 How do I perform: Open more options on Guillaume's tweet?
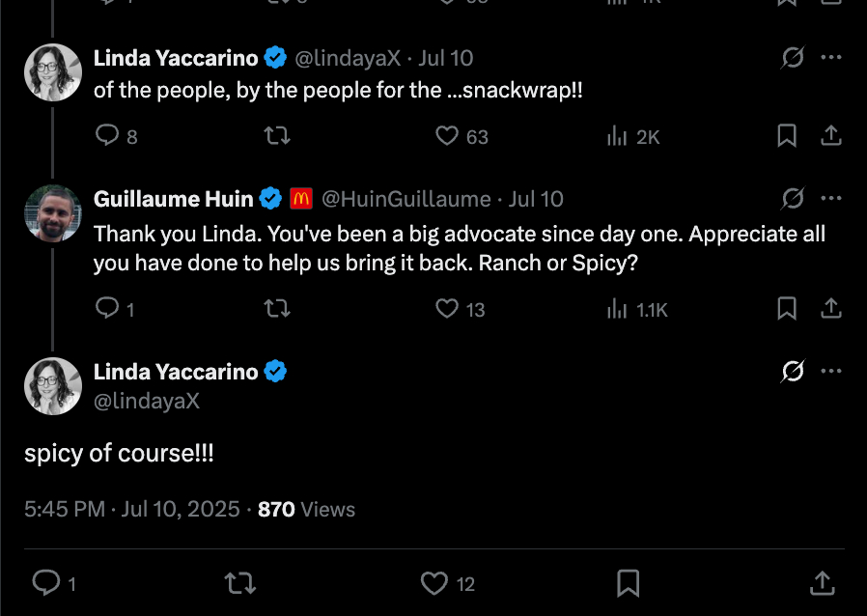tap(830, 199)
